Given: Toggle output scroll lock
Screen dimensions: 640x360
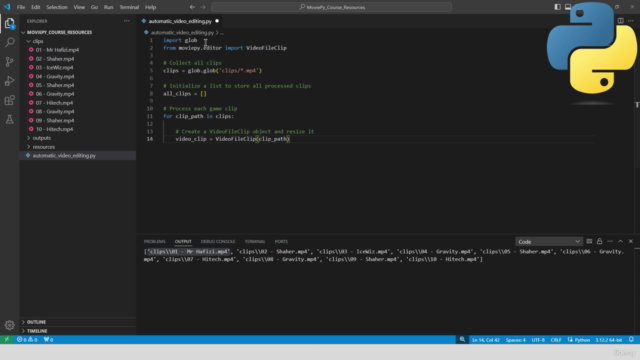Looking at the screenshot, I should tap(599, 241).
